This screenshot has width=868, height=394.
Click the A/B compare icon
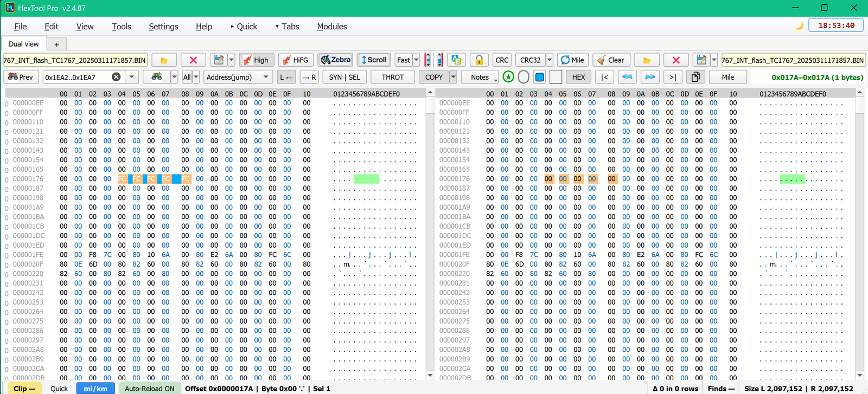pyautogui.click(x=456, y=60)
